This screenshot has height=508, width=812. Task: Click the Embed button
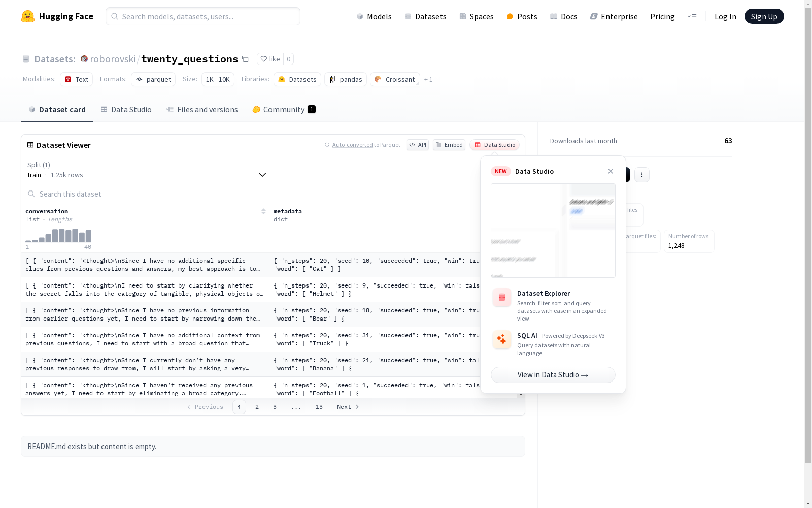(x=449, y=145)
